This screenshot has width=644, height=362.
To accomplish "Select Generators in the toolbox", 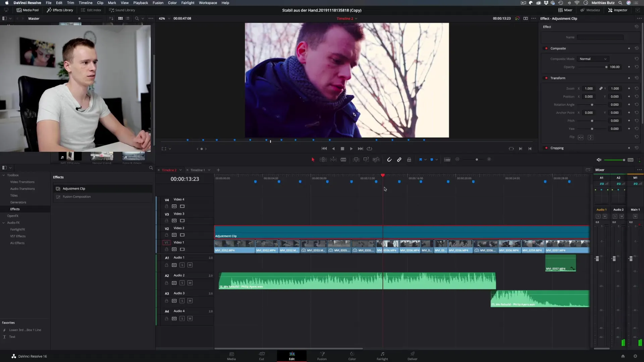I will click(18, 202).
